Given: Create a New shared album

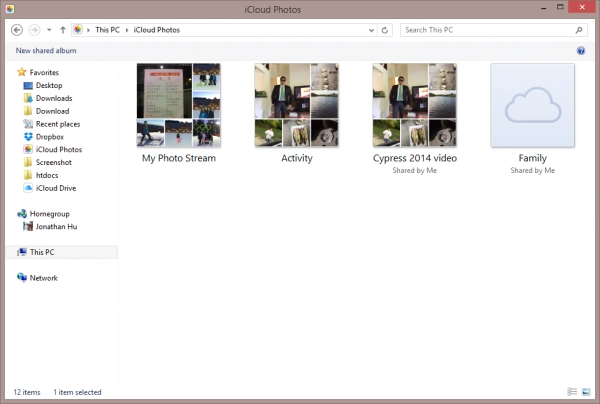Looking at the screenshot, I should pyautogui.click(x=46, y=50).
